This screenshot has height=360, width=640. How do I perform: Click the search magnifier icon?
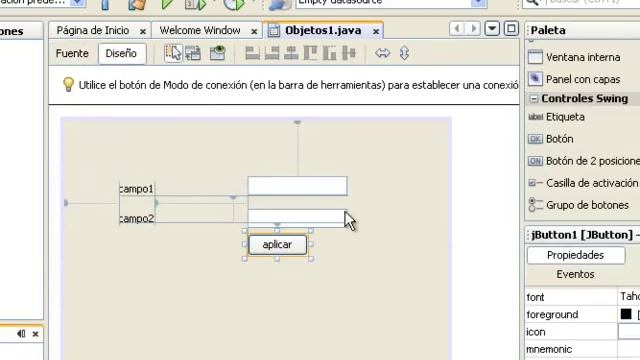(x=533, y=2)
